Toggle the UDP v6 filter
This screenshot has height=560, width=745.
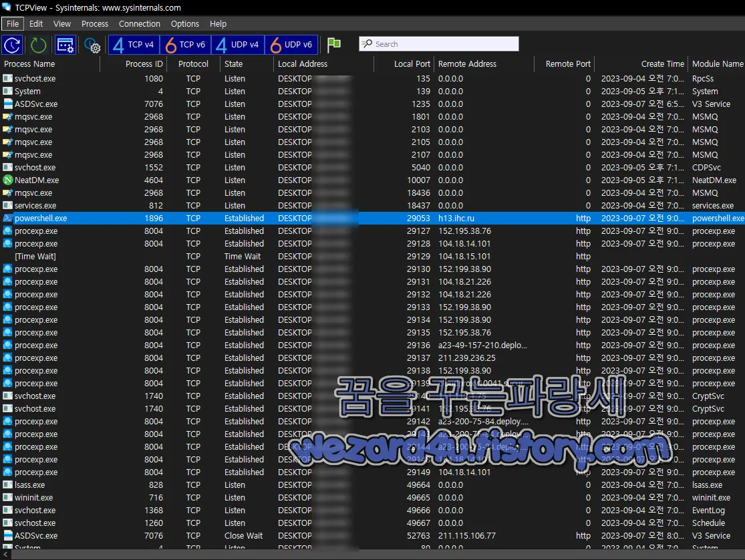click(x=291, y=45)
